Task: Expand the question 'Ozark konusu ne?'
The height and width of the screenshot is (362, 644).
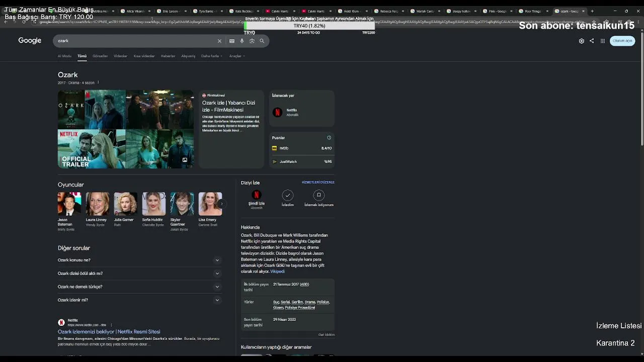Action: pyautogui.click(x=139, y=260)
